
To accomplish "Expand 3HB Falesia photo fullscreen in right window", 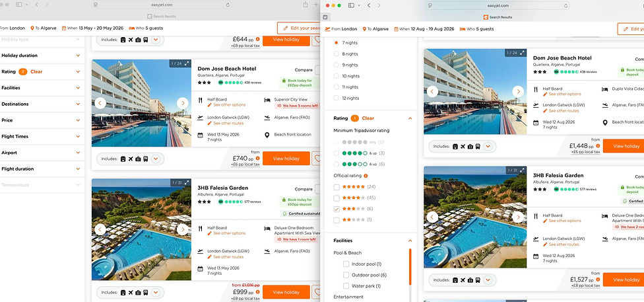I will pyautogui.click(x=522, y=170).
